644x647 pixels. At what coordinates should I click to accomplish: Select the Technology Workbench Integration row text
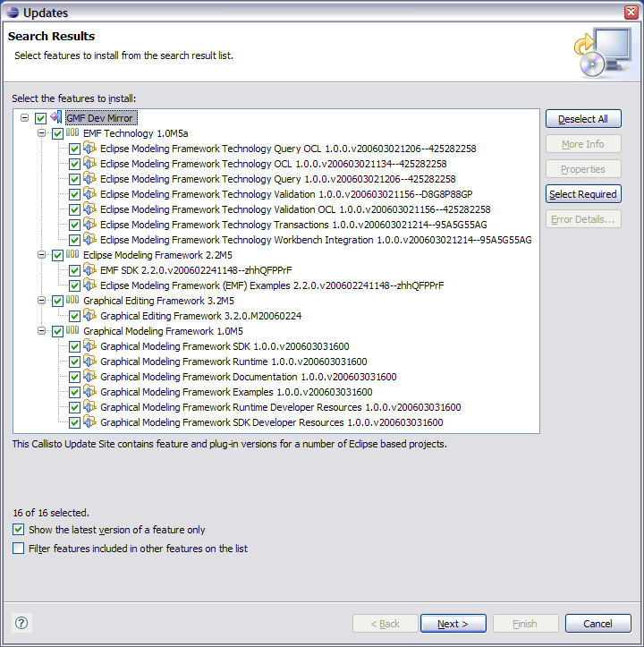pyautogui.click(x=316, y=240)
